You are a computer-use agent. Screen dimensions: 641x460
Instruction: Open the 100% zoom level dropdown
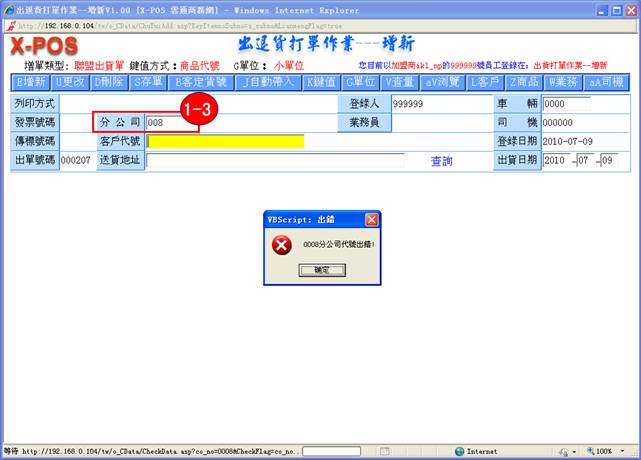tap(608, 451)
